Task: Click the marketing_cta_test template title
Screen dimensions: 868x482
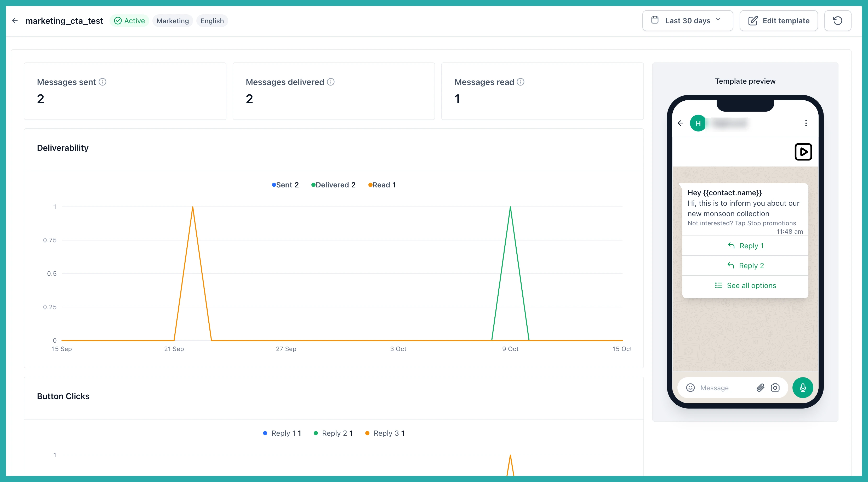Action: point(64,21)
